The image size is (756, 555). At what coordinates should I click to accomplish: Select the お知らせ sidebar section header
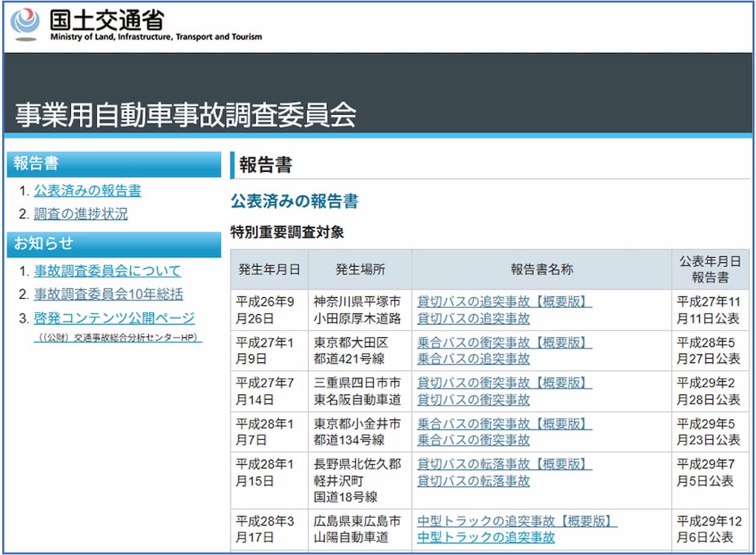coord(113,244)
